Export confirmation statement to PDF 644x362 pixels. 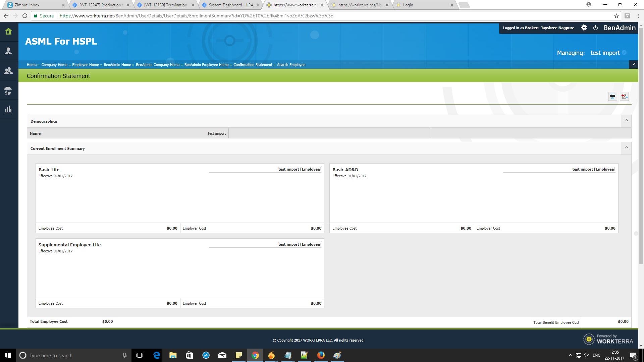(x=624, y=97)
